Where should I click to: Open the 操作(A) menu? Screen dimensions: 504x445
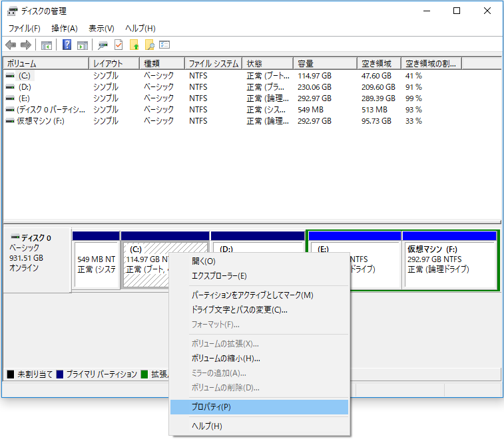pos(65,29)
